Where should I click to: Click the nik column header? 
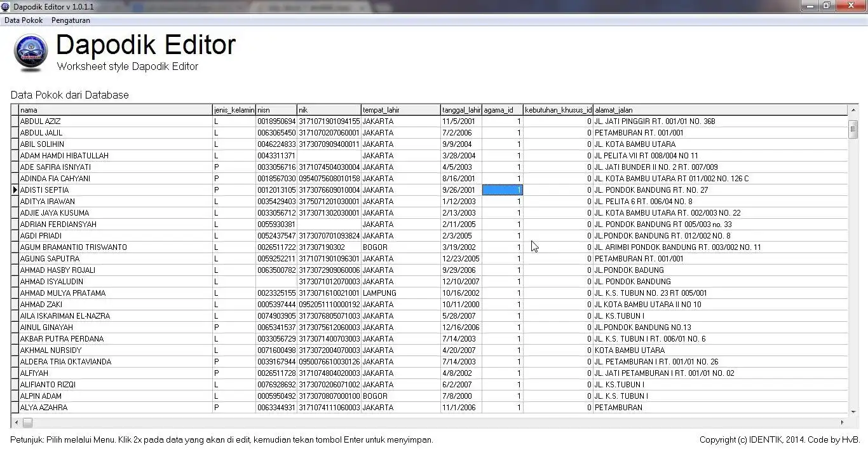tap(329, 110)
